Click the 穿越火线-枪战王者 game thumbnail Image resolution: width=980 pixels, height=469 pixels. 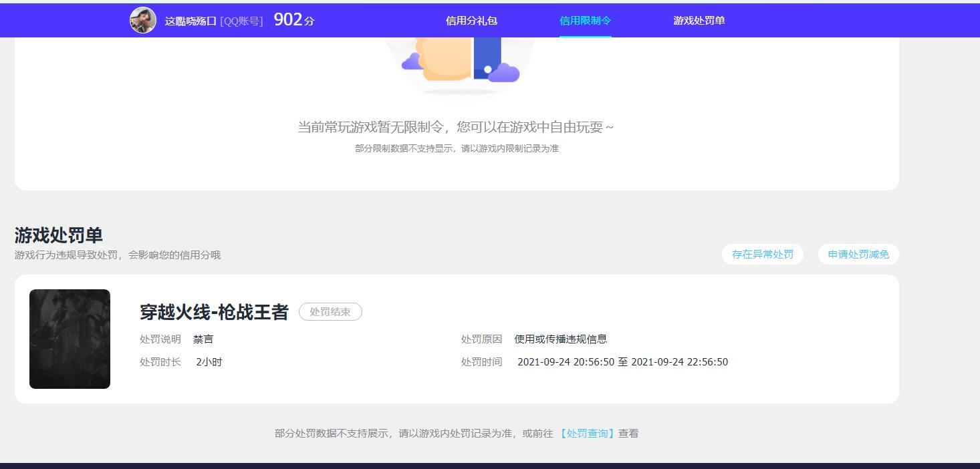click(70, 338)
